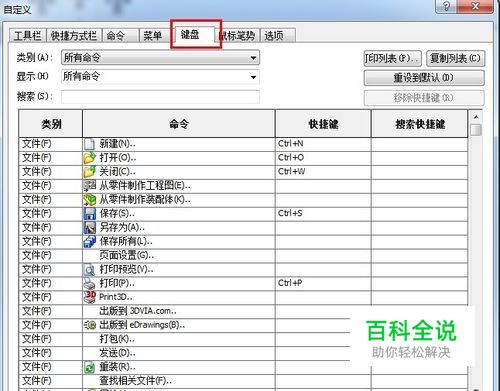Open the 类别(A) dropdown showing 所有命令

pyautogui.click(x=160, y=58)
